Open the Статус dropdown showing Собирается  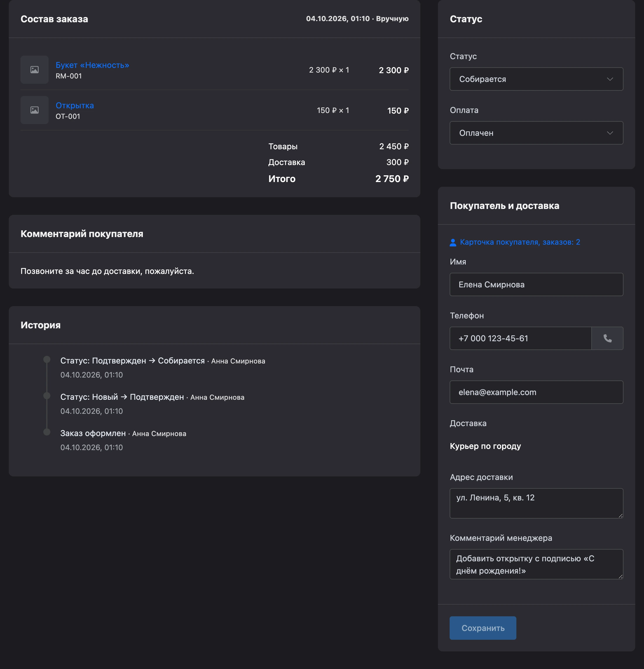click(x=536, y=79)
